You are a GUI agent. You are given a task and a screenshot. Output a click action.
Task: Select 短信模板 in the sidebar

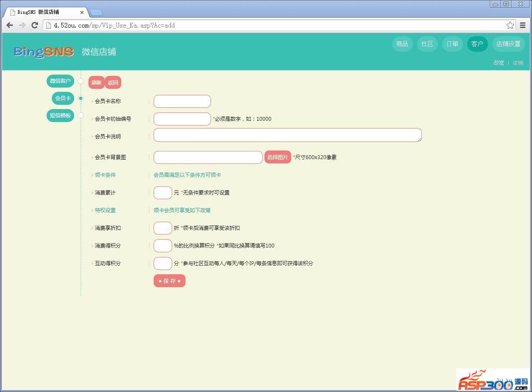(60, 116)
